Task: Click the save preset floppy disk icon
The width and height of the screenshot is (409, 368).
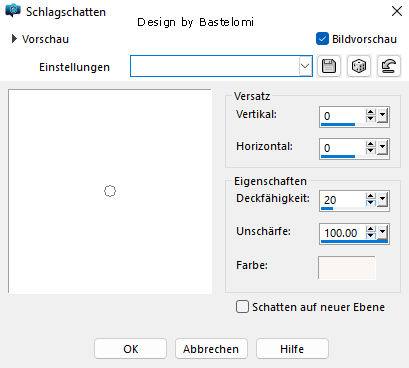Action: tap(329, 66)
